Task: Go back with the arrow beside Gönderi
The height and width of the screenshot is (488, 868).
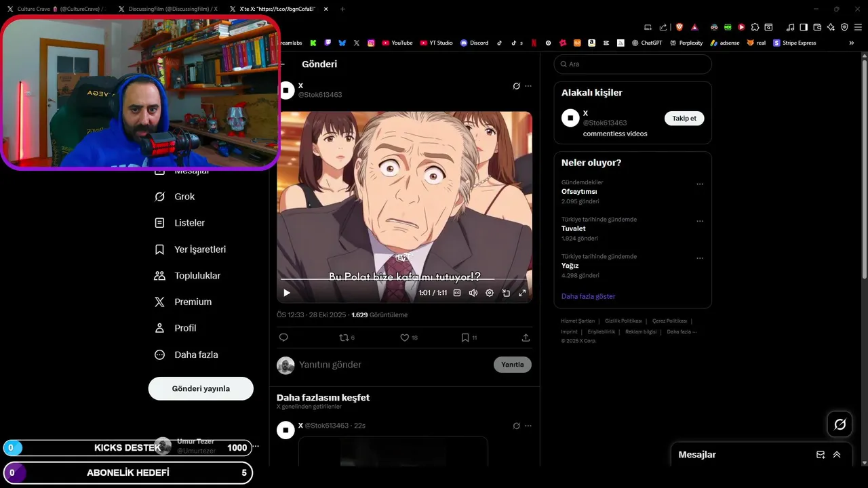Action: [282, 64]
